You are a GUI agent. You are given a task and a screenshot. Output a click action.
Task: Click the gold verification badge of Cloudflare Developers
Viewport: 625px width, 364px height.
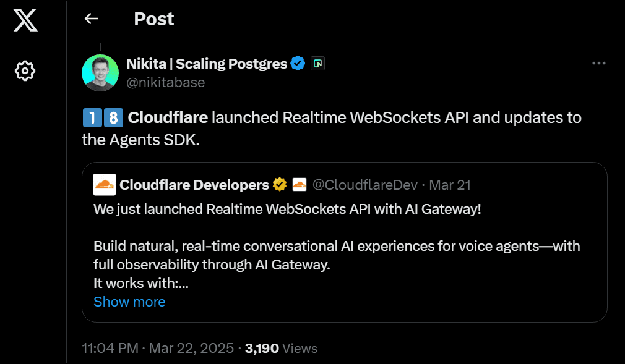point(278,184)
